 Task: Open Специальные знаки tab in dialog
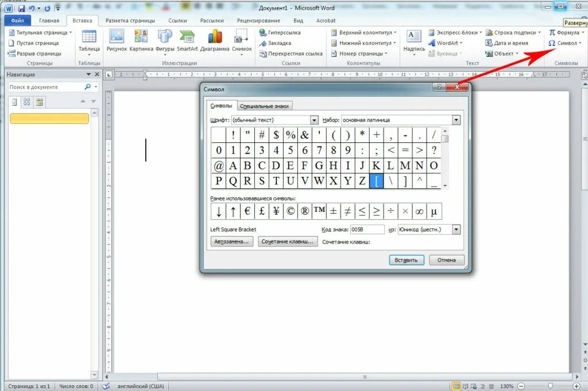tap(264, 106)
